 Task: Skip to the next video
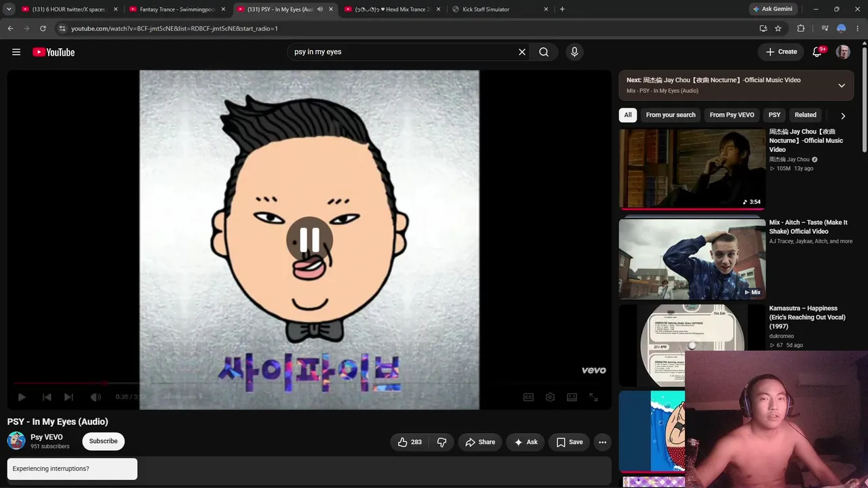68,397
